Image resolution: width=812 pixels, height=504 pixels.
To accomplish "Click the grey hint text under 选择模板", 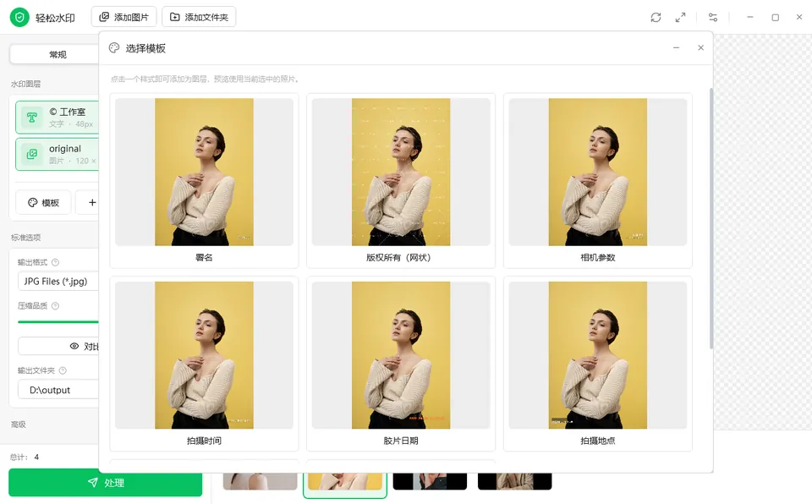I will point(205,79).
